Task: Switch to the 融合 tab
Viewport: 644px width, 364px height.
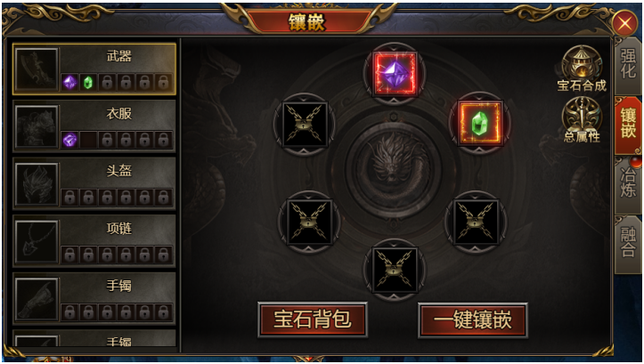Action: point(628,243)
